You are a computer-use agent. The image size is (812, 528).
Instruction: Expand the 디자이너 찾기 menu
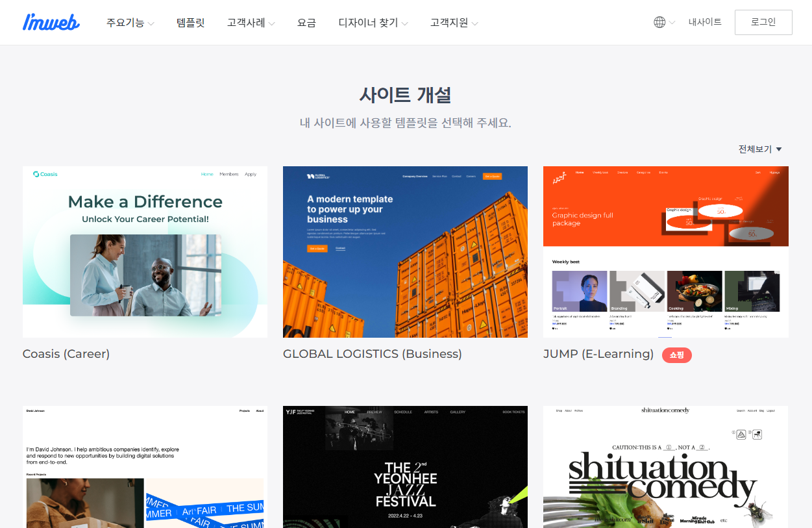point(373,23)
